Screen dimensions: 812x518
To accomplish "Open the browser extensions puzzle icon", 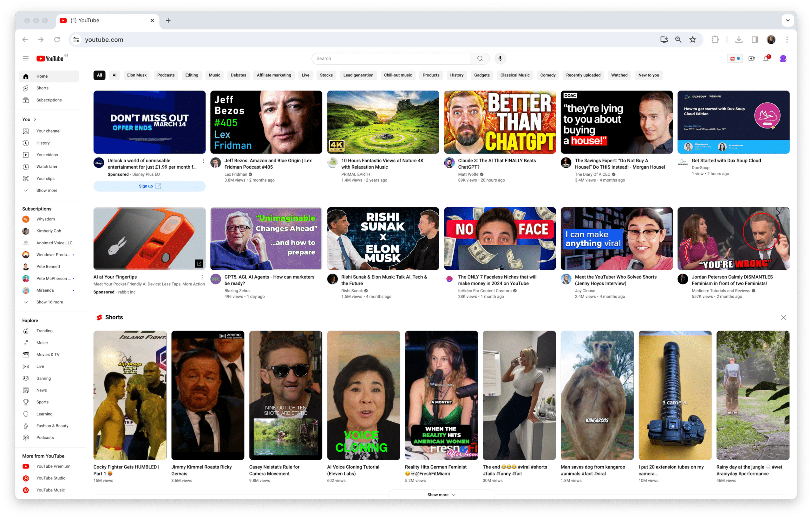I will click(x=715, y=39).
